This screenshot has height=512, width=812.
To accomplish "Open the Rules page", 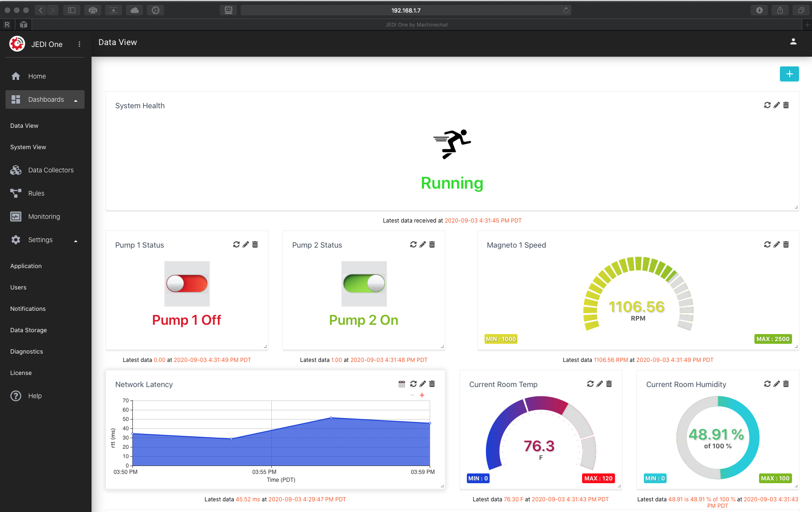I will point(45,193).
